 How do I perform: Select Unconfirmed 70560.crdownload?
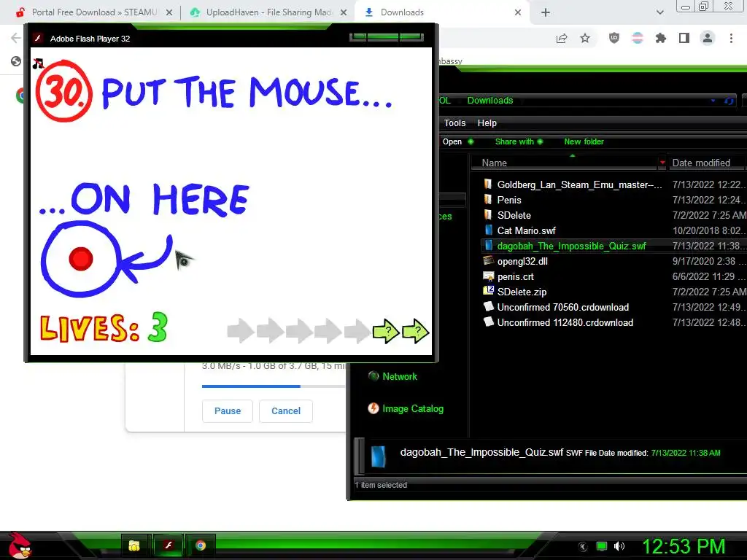tap(562, 307)
